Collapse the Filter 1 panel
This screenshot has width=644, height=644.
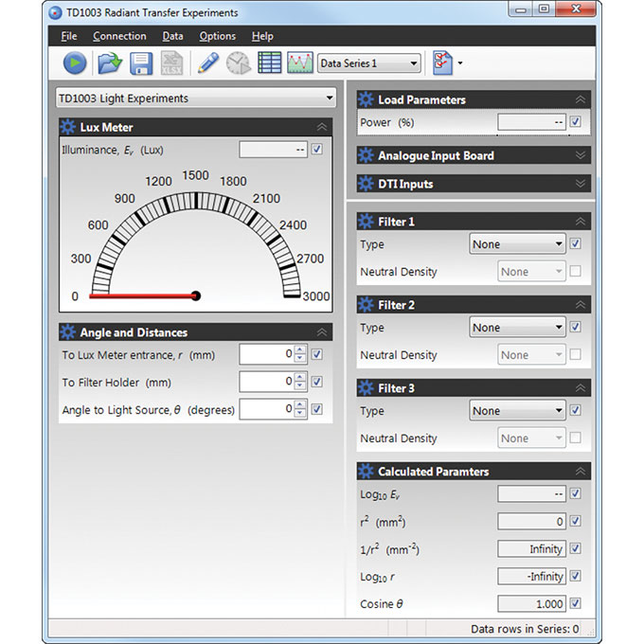[581, 222]
